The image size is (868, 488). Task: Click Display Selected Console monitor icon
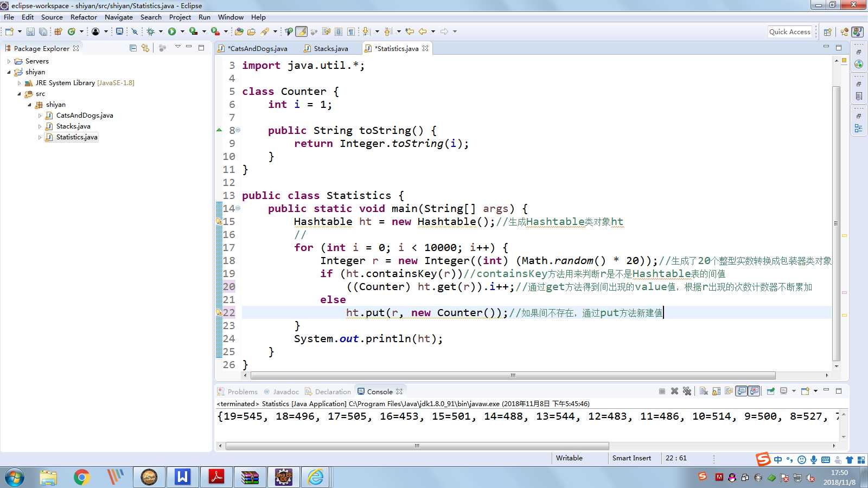click(x=783, y=391)
